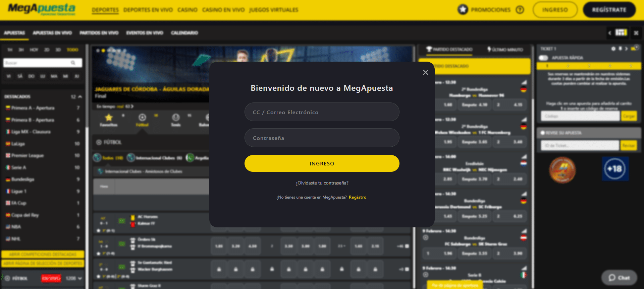
Task: Click ABRIR COMPETICIONES DESTACADAS button
Action: pyautogui.click(x=43, y=254)
